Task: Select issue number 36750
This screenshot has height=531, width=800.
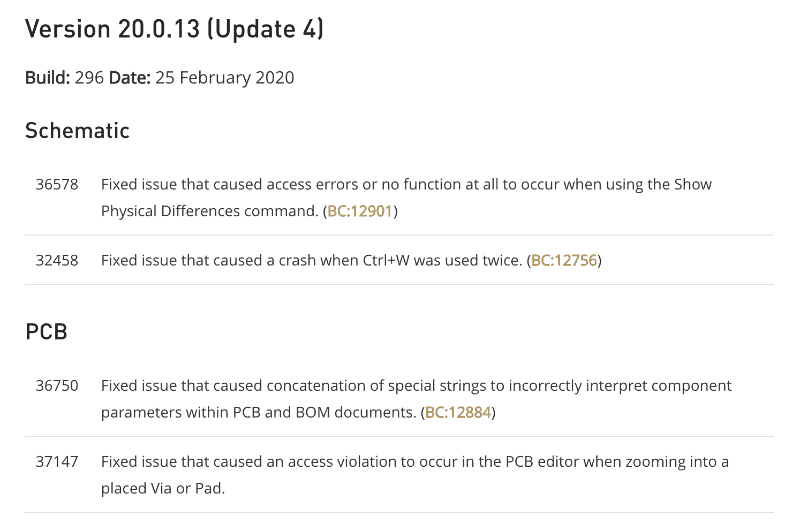Action: coord(57,386)
